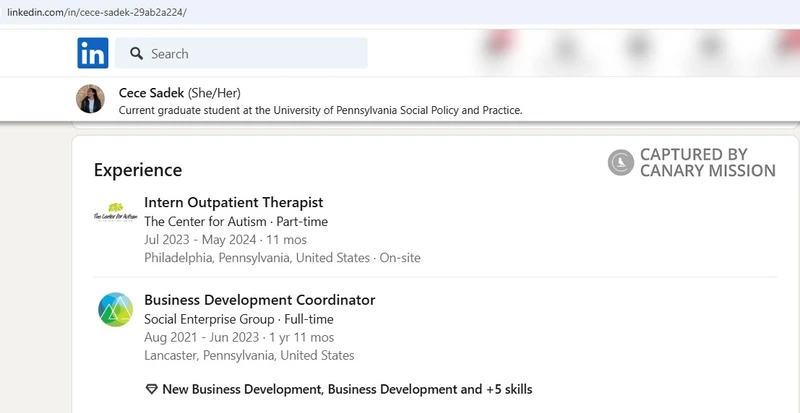
Task: Open Social Enterprise Group company link
Action: pyautogui.click(x=209, y=320)
